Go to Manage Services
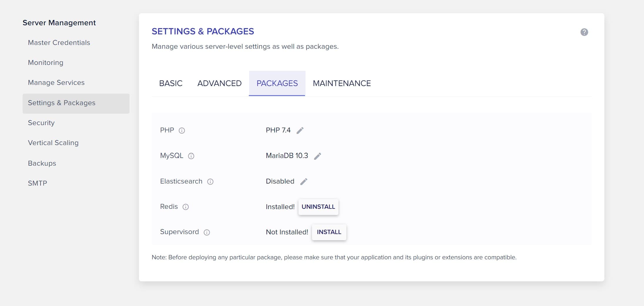Image resolution: width=644 pixels, height=306 pixels. tap(56, 83)
